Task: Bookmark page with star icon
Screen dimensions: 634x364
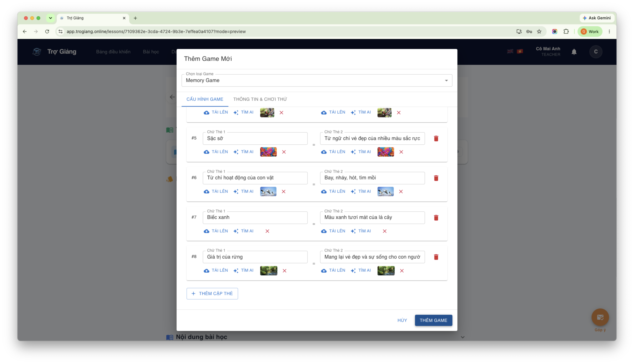Action: (x=539, y=32)
